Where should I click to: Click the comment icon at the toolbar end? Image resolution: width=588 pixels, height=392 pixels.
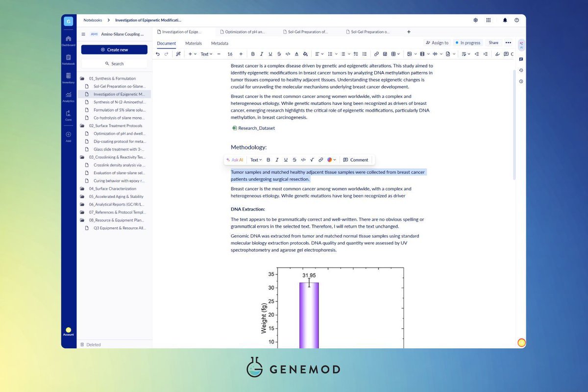(x=506, y=54)
